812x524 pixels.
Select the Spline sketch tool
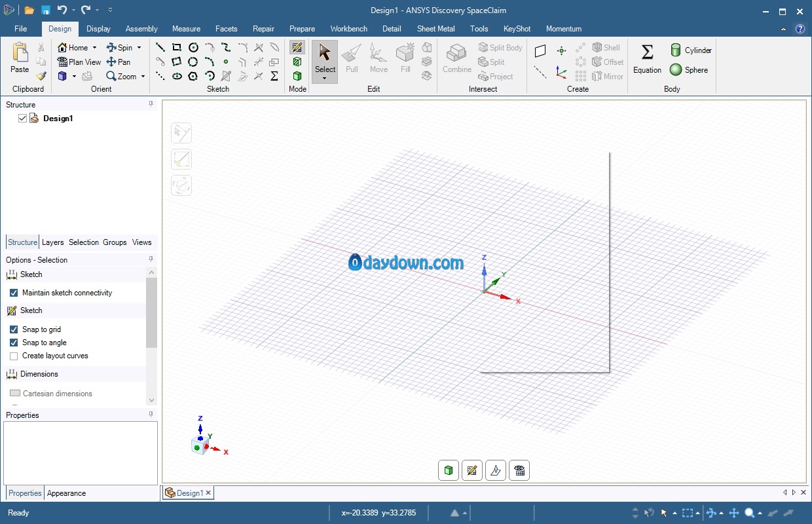pos(226,47)
